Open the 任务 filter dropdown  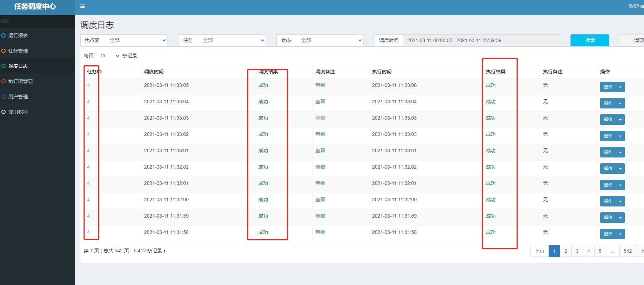pos(231,40)
